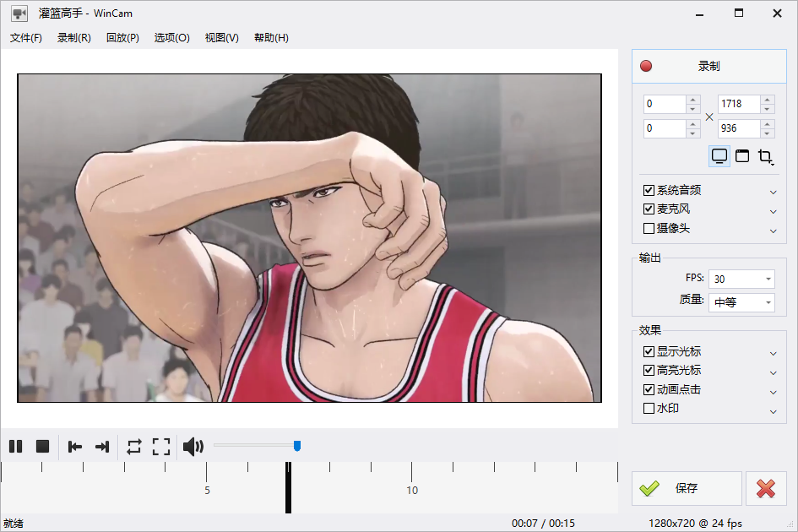This screenshot has width=798, height=532.
Task: Jump to the end of the recording
Action: click(102, 447)
